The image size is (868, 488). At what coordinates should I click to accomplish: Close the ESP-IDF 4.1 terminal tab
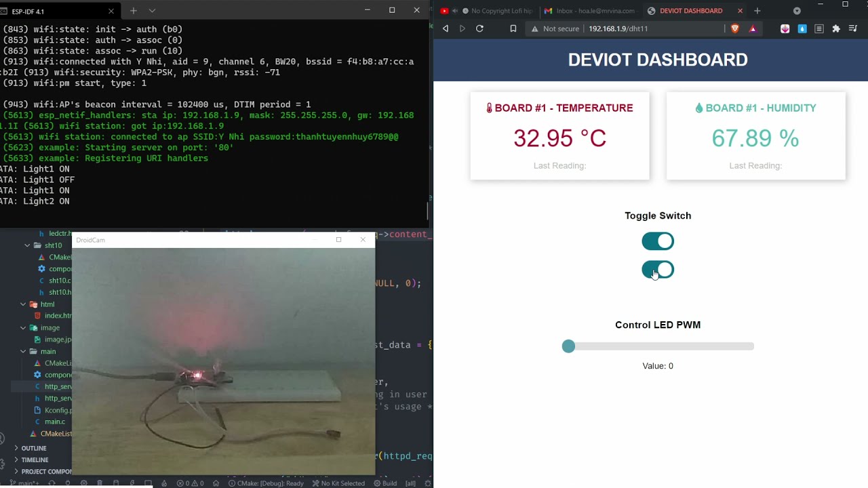[x=111, y=11]
